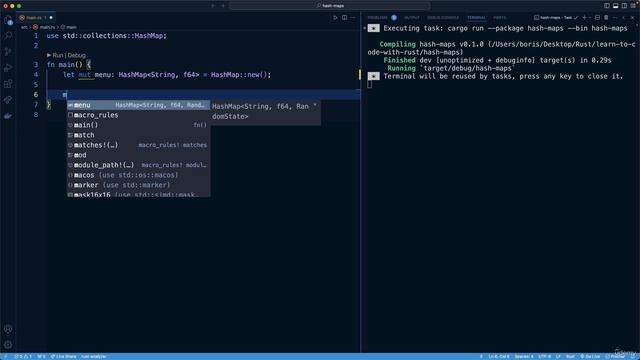The image size is (640, 360).
Task: Choose the macos suggestion
Action: (x=139, y=175)
